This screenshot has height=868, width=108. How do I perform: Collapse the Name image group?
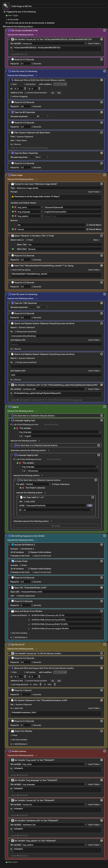coord(6,175)
